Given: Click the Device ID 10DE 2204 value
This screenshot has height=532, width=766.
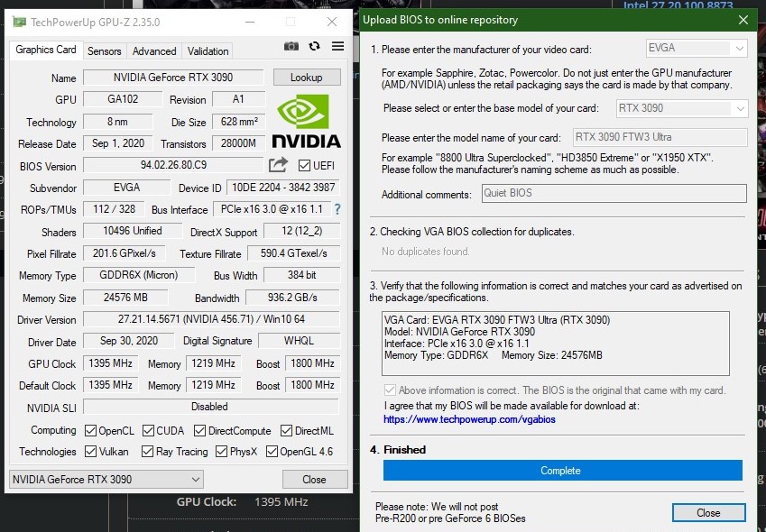Looking at the screenshot, I should (x=283, y=188).
